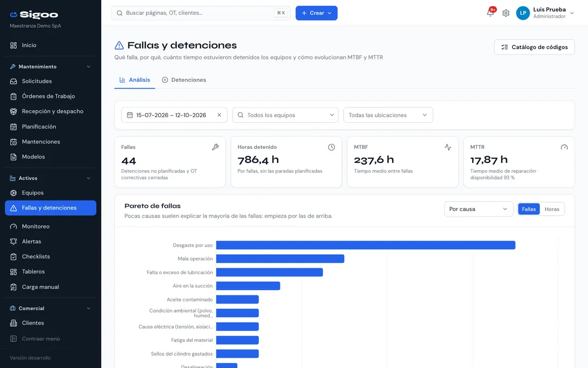588x368 pixels.
Task: Click the Carga manual pencil icon
Action: click(x=14, y=287)
